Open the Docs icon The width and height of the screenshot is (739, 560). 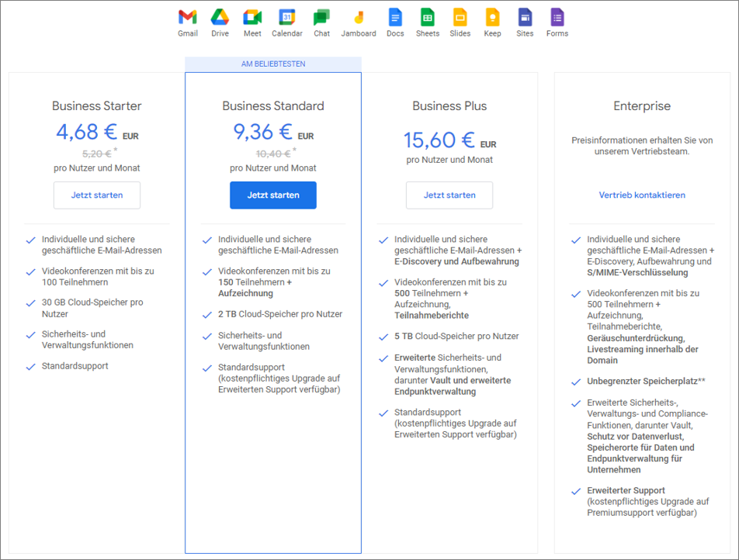(395, 17)
